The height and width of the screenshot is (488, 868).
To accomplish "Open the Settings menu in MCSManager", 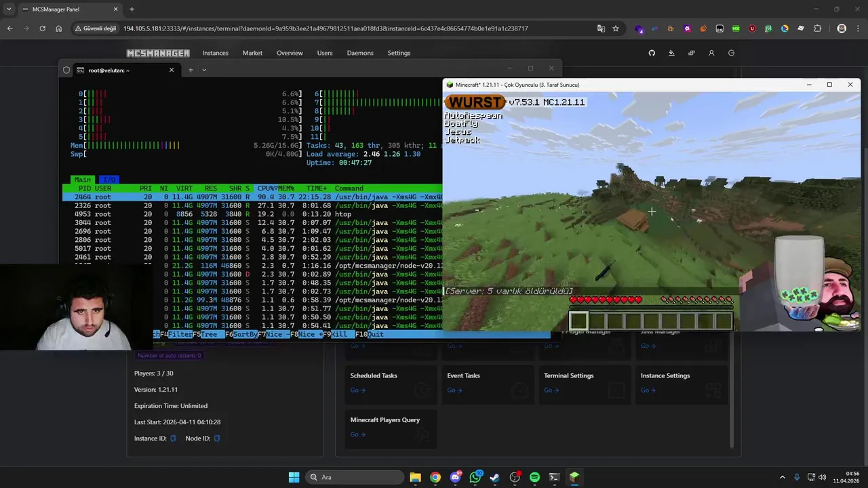I will click(399, 53).
